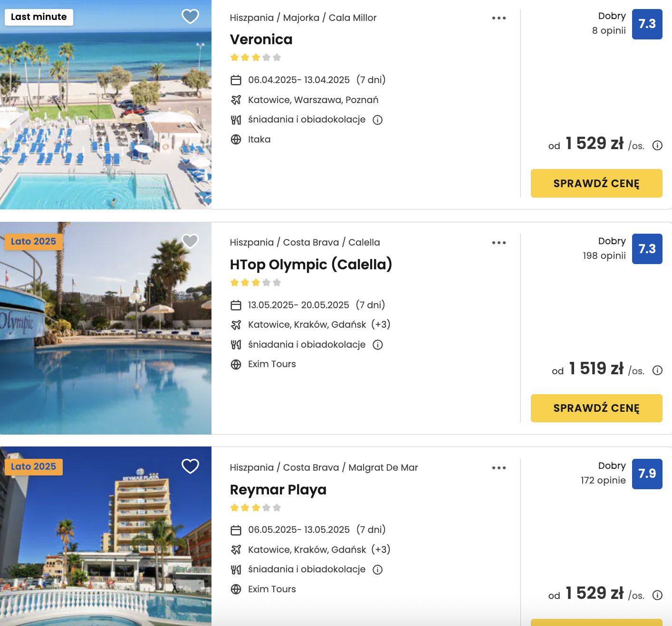Favorite the Veronica hotel with heart icon

(190, 17)
